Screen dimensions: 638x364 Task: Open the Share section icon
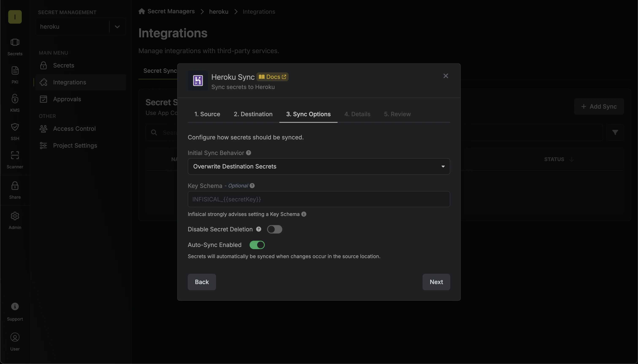15,186
